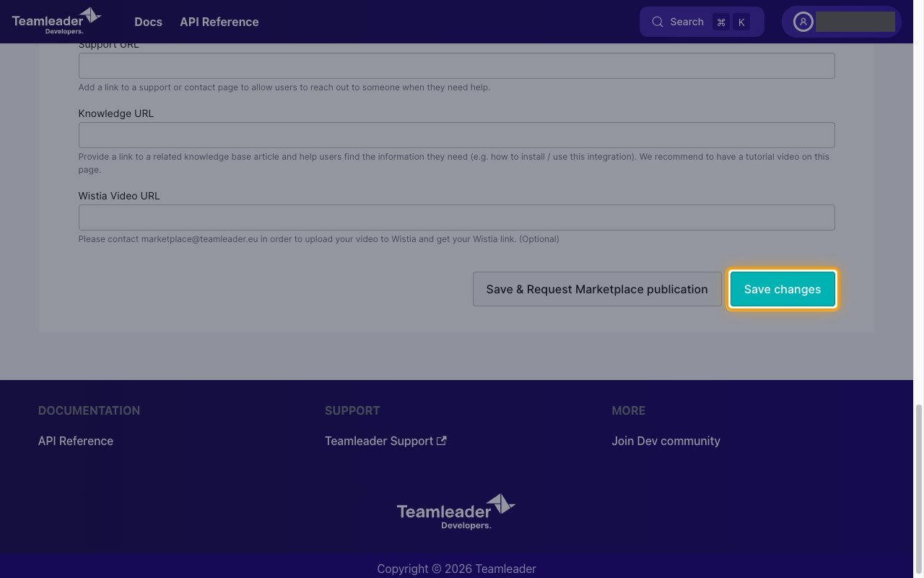Image resolution: width=924 pixels, height=578 pixels.
Task: Open the Search box in the header
Action: (702, 22)
